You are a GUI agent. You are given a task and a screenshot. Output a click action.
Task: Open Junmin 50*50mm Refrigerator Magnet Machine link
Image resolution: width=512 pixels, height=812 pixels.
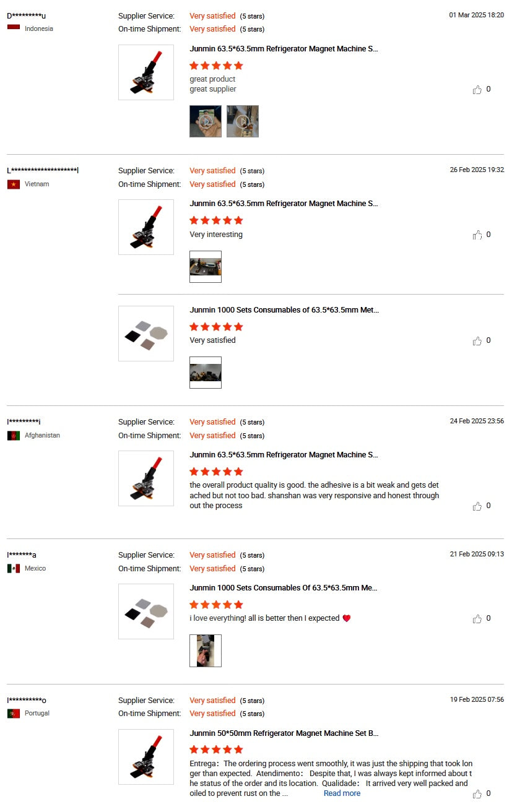click(x=284, y=733)
